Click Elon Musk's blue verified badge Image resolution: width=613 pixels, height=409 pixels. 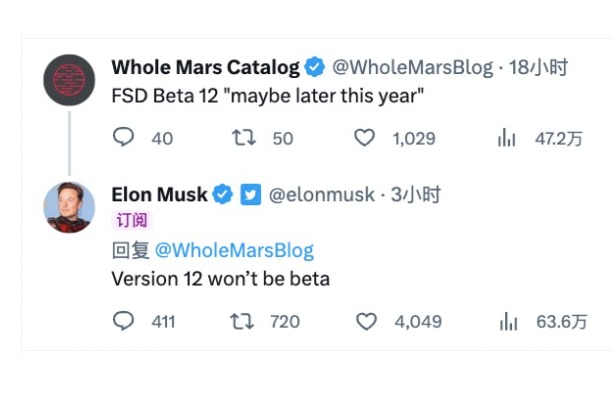tap(223, 194)
